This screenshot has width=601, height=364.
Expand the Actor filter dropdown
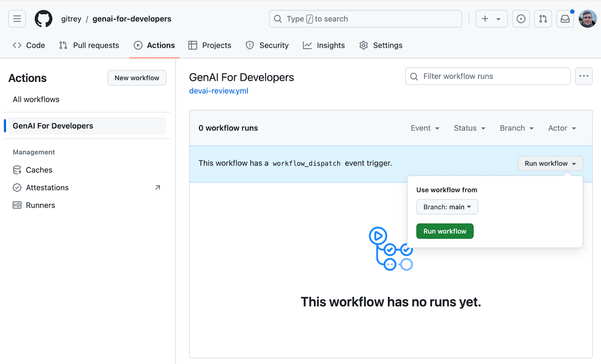coord(562,128)
